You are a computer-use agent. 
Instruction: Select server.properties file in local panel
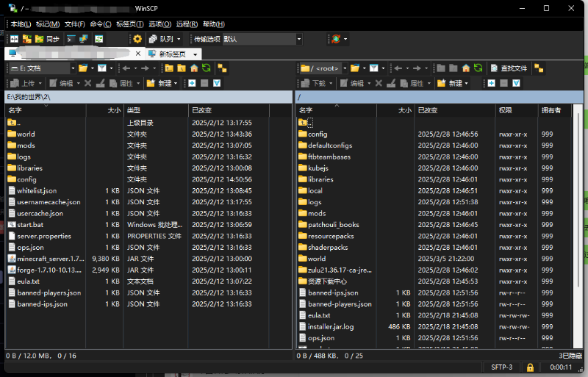coord(44,236)
